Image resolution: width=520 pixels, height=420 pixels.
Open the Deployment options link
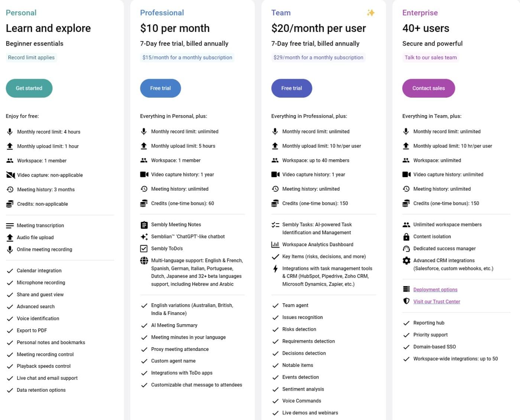click(435, 289)
